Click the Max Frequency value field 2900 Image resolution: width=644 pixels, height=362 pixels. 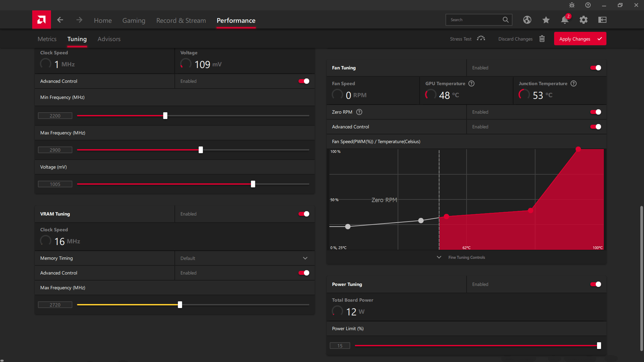click(55, 150)
